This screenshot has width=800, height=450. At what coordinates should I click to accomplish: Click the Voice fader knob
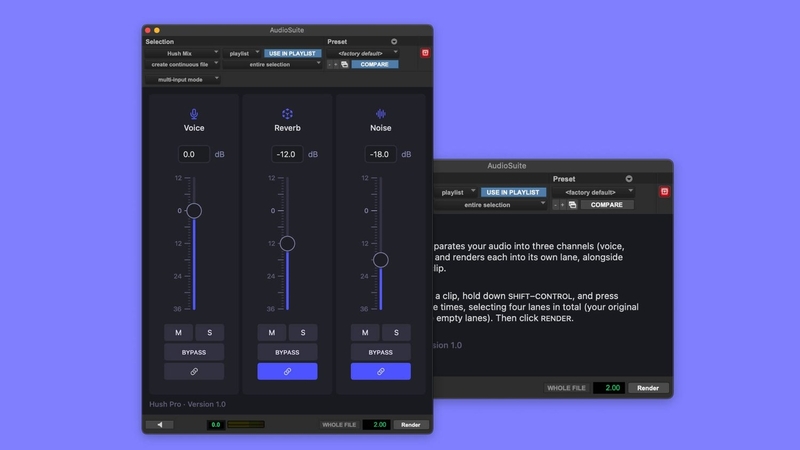coord(194,211)
